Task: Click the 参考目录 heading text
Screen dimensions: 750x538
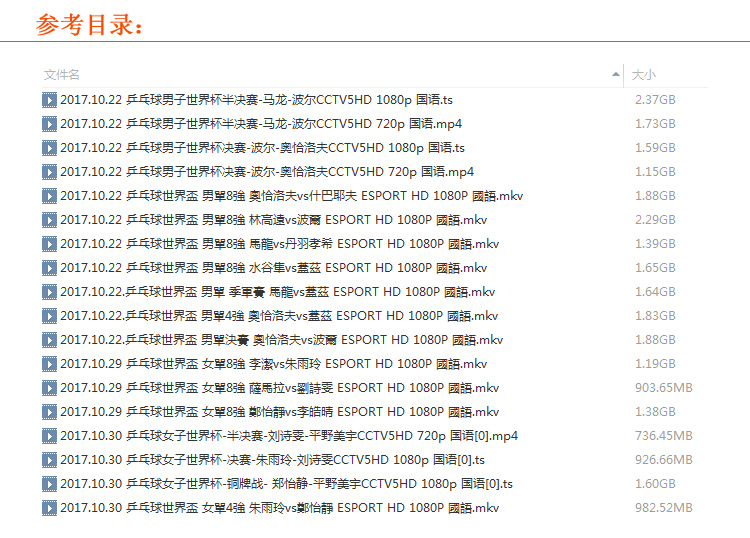Action: (x=90, y=25)
